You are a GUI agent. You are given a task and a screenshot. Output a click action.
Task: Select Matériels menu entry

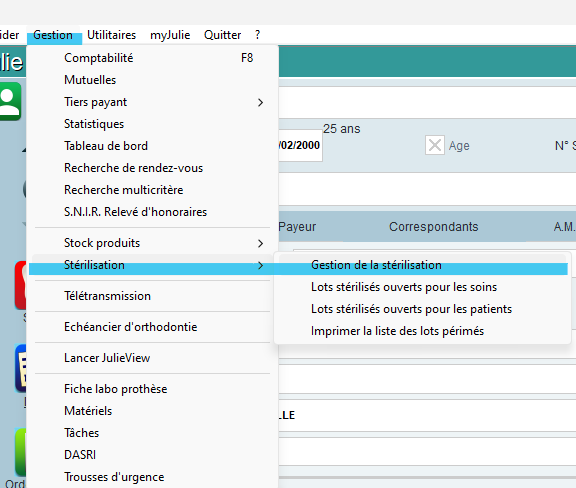[x=153, y=411]
